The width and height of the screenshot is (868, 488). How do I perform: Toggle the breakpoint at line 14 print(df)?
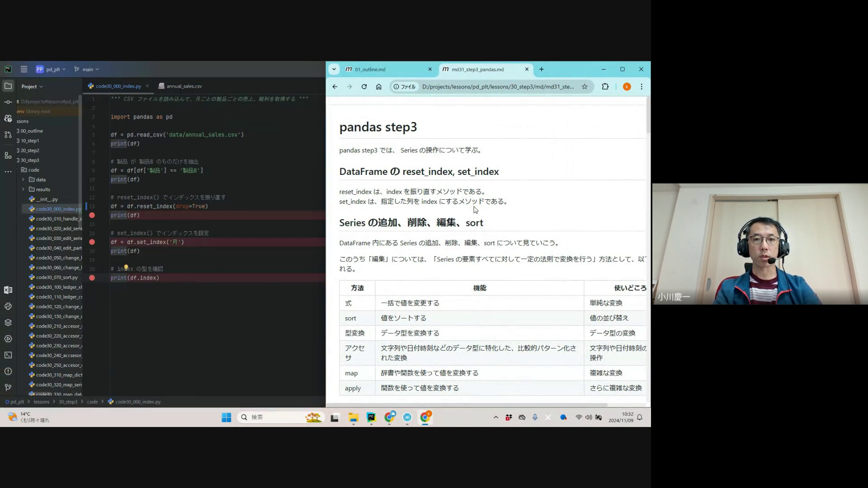point(92,216)
